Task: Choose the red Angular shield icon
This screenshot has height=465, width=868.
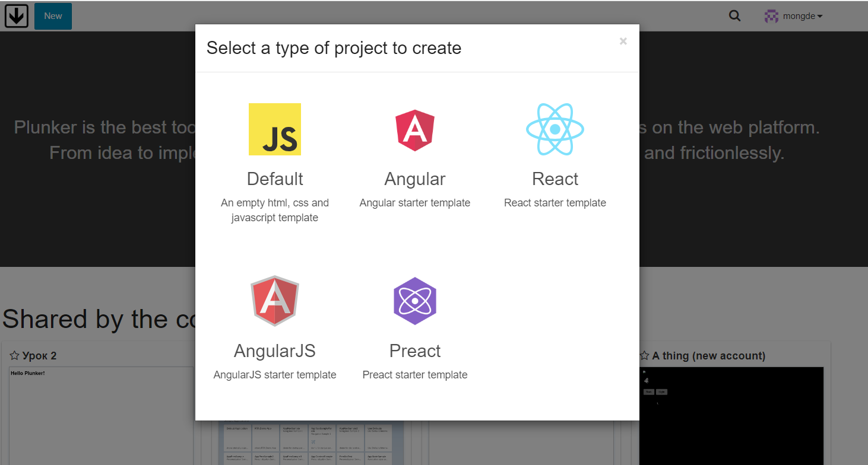Action: pyautogui.click(x=414, y=130)
